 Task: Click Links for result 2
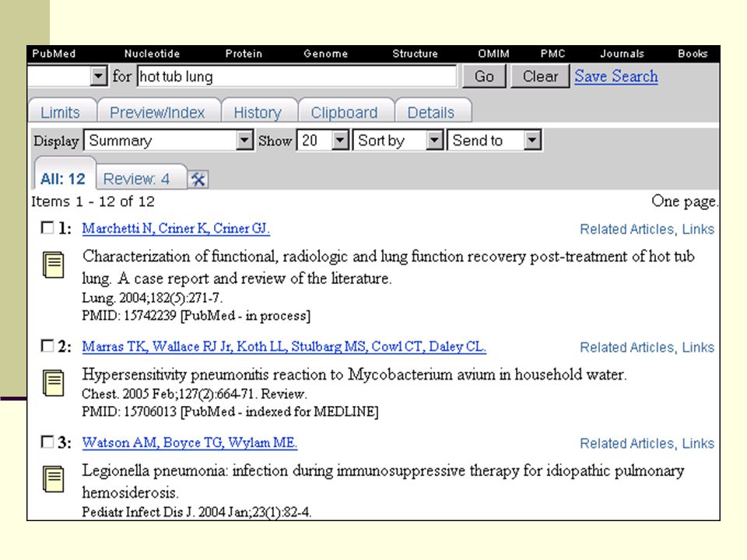pos(698,347)
